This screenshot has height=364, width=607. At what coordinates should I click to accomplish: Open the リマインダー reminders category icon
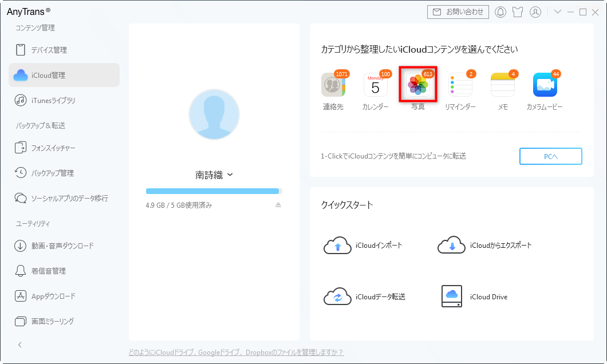(x=460, y=85)
